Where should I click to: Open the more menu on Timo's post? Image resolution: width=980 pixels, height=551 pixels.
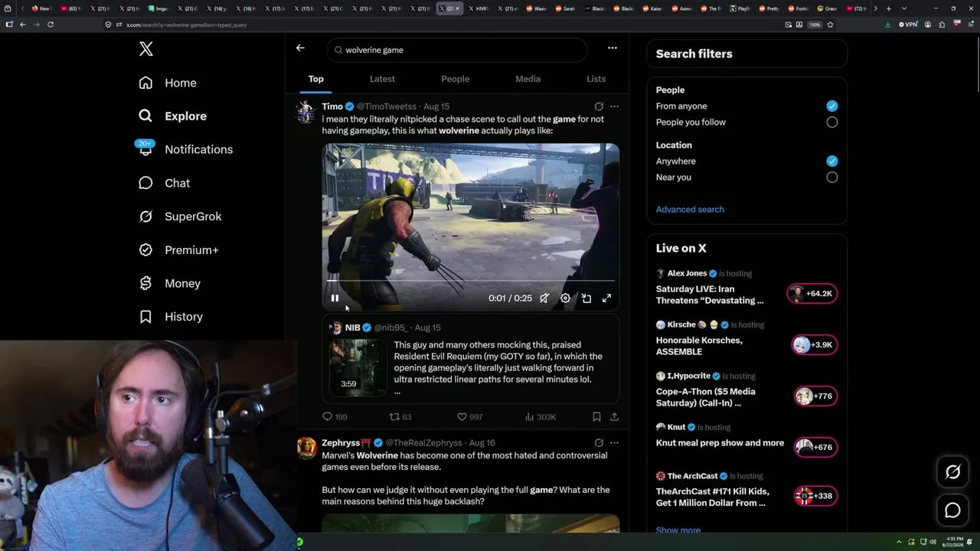tap(614, 106)
